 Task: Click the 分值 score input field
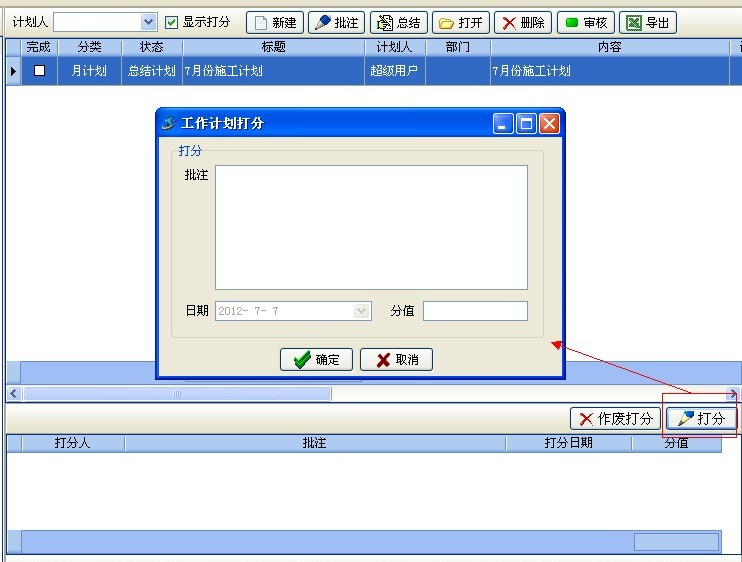[475, 311]
